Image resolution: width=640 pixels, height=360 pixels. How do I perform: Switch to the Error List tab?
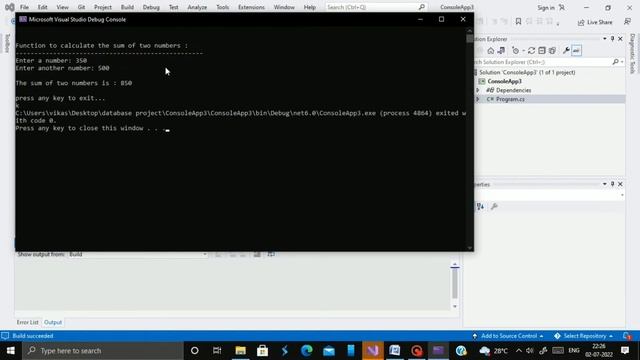coord(27,322)
